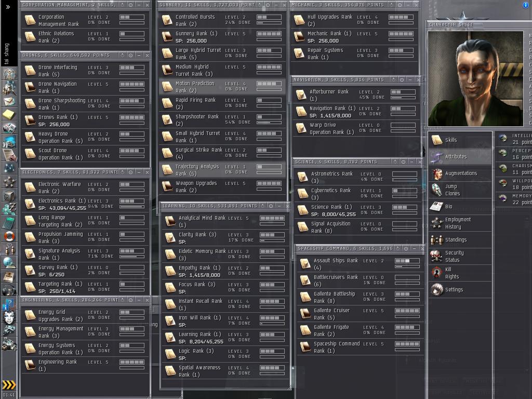
Task: Collapse the Navigation skills window
Action: pyautogui.click(x=410, y=79)
